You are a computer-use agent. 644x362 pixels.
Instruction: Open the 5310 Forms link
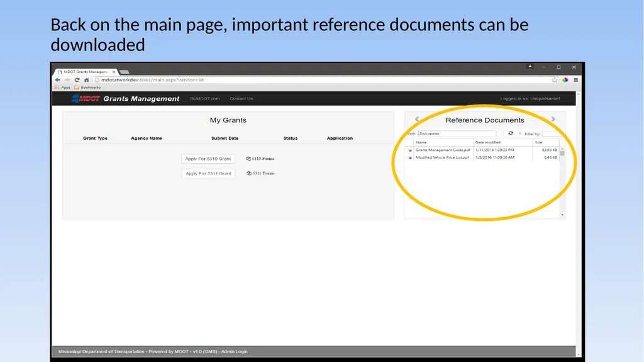(260, 159)
